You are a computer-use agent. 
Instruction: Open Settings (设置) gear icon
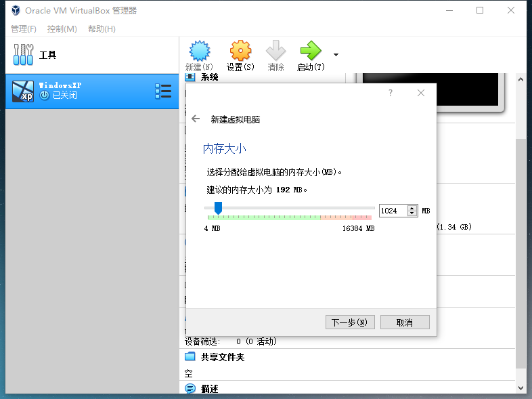(240, 51)
